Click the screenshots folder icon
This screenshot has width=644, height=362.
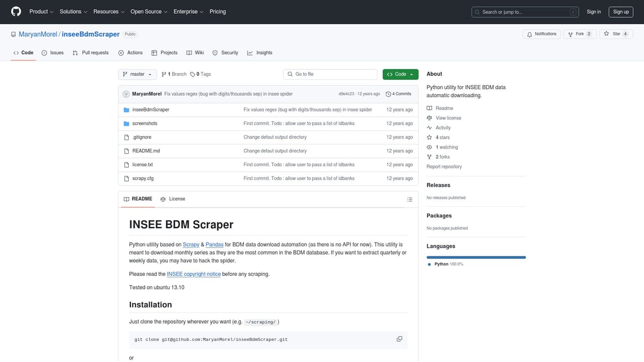[x=126, y=124]
